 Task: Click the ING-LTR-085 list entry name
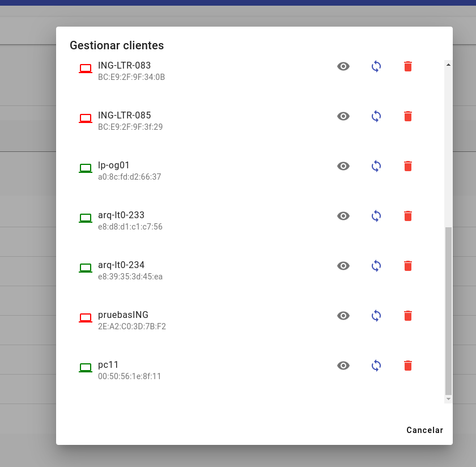pyautogui.click(x=124, y=115)
